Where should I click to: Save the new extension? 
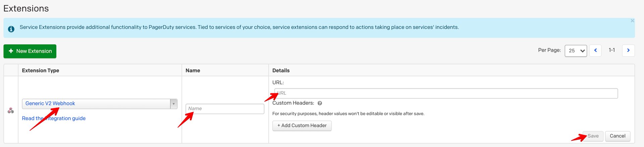click(593, 136)
